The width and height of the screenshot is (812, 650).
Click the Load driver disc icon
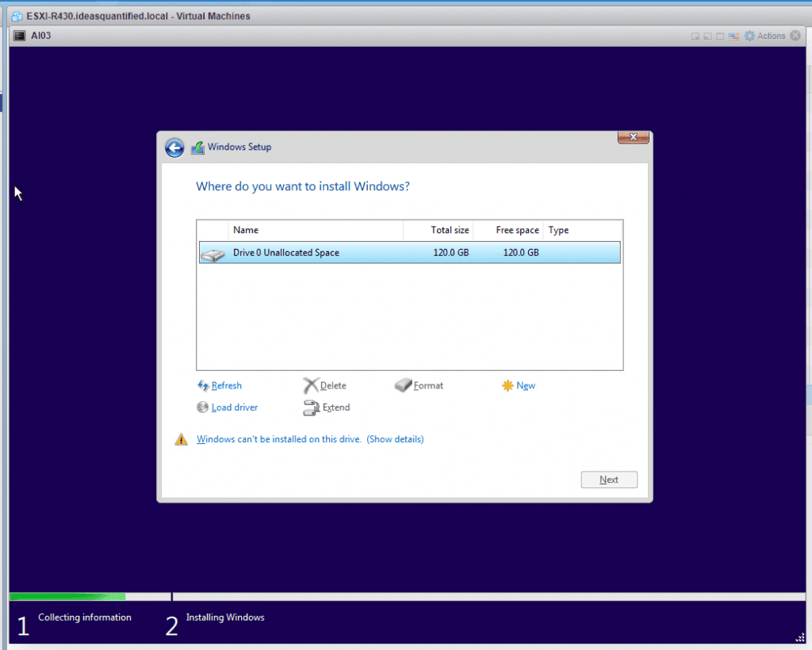tap(202, 407)
